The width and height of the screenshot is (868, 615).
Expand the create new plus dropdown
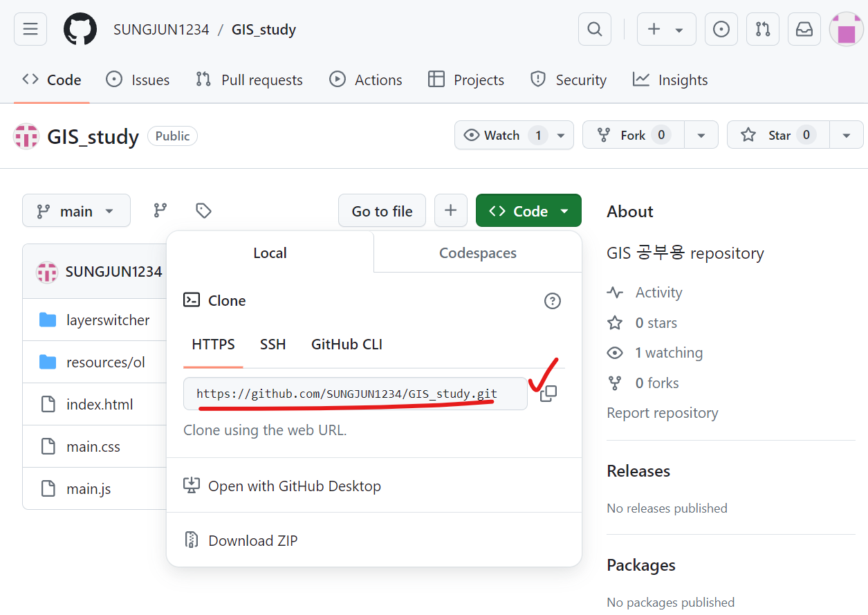coord(667,29)
